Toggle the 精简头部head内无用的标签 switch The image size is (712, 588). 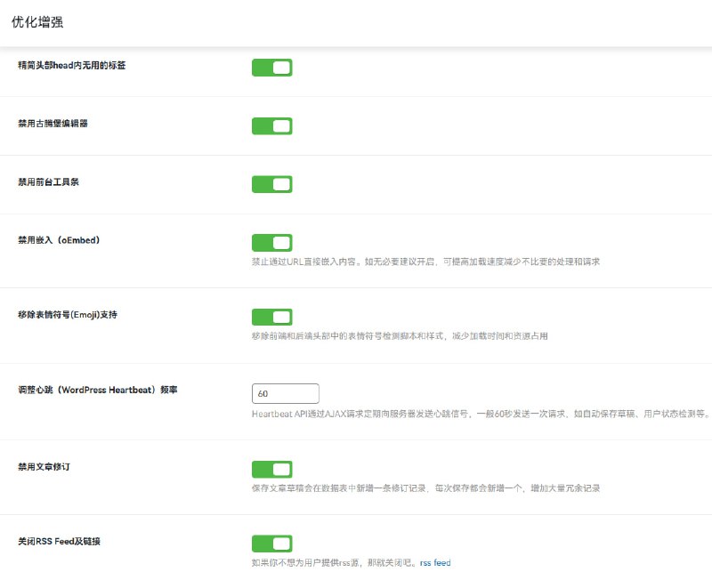271,68
